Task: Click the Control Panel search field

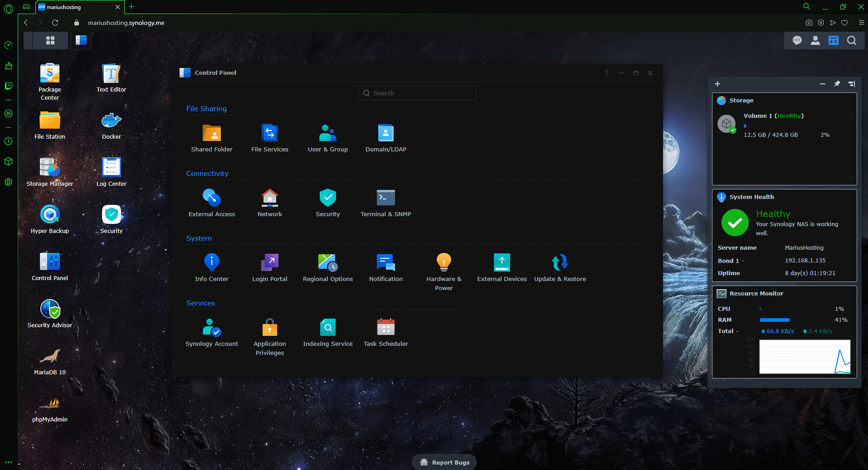Action: (x=417, y=93)
